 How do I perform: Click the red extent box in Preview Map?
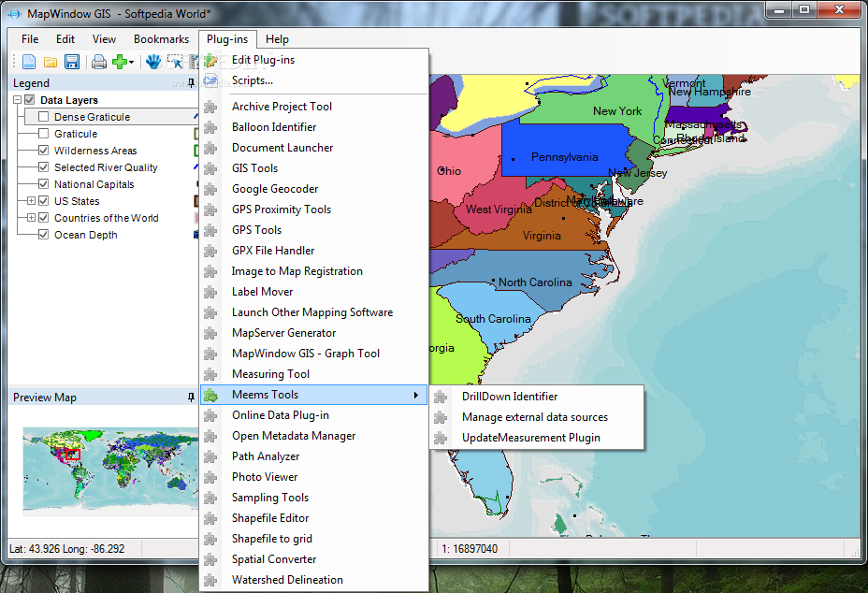[x=73, y=455]
